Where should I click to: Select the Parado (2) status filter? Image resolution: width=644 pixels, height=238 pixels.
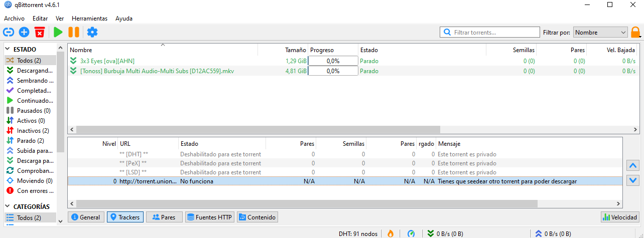tap(30, 141)
